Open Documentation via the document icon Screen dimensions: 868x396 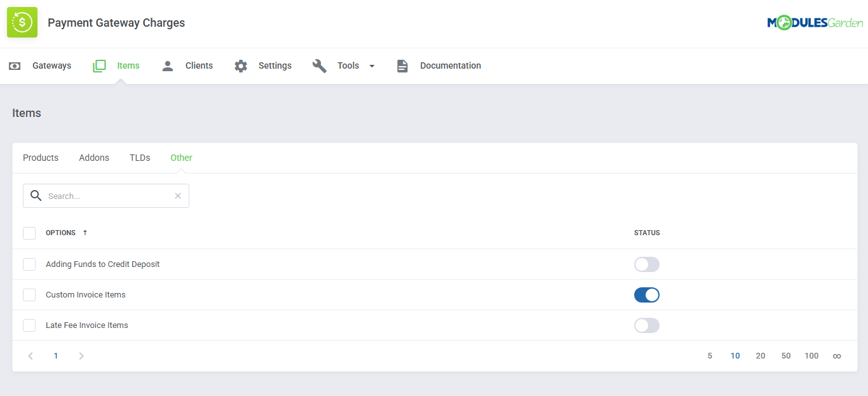click(x=402, y=65)
